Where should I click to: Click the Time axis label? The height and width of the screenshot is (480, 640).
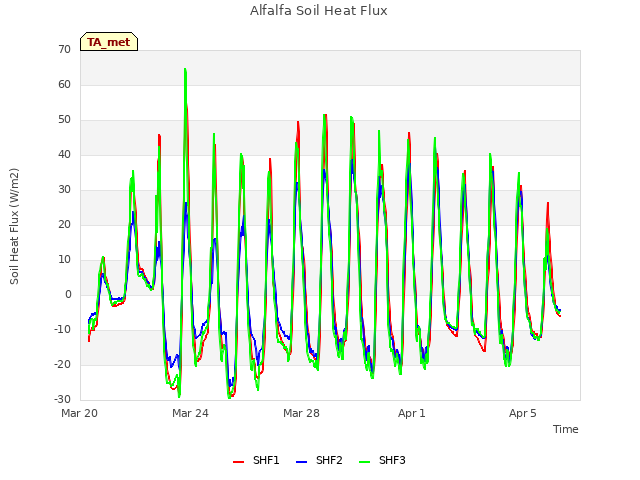click(566, 429)
